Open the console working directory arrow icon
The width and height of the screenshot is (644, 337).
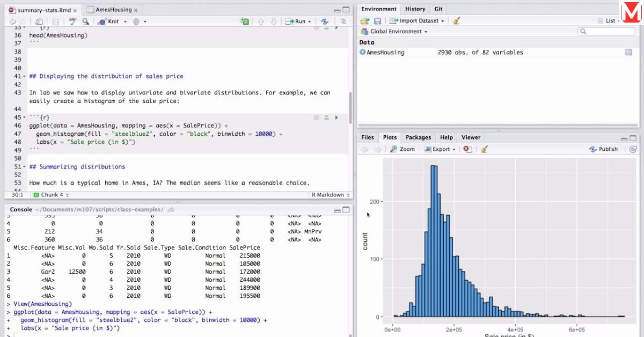[x=171, y=209]
